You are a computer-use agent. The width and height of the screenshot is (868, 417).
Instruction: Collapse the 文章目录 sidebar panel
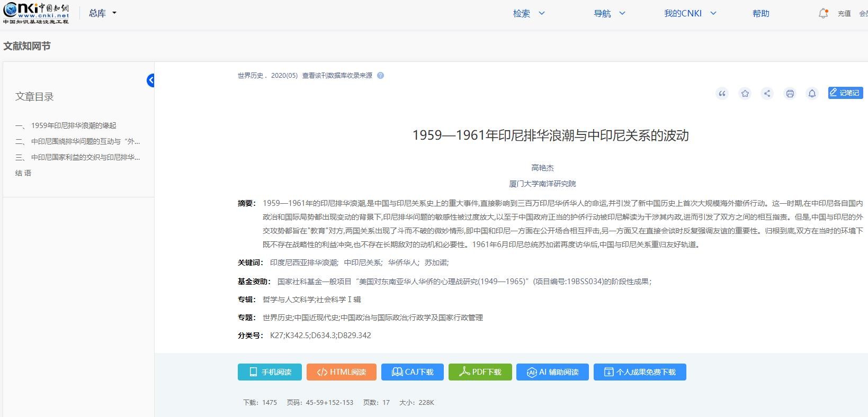[151, 80]
